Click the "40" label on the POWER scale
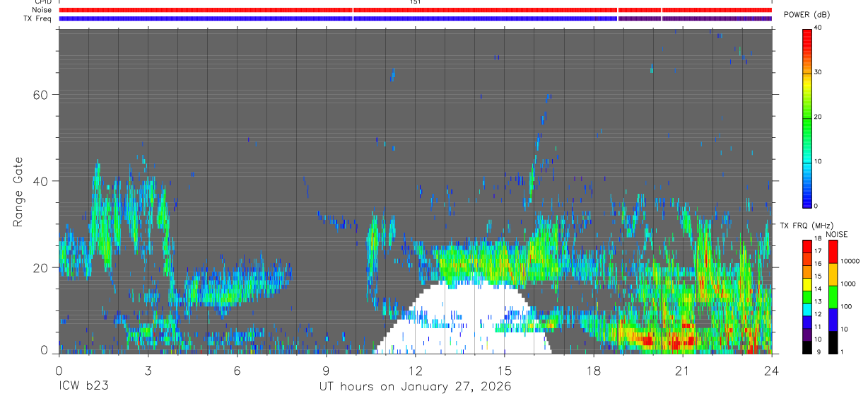868x401 pixels. 819,28
